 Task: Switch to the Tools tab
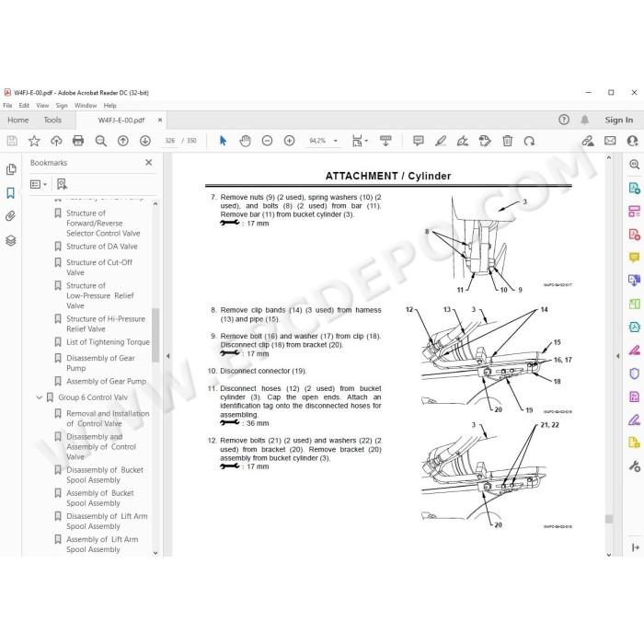[52, 120]
